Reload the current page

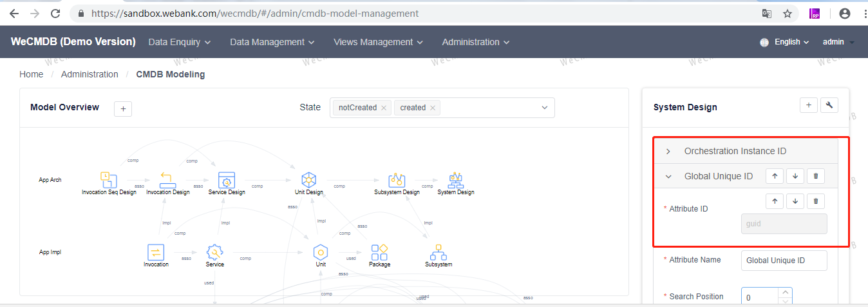click(56, 13)
